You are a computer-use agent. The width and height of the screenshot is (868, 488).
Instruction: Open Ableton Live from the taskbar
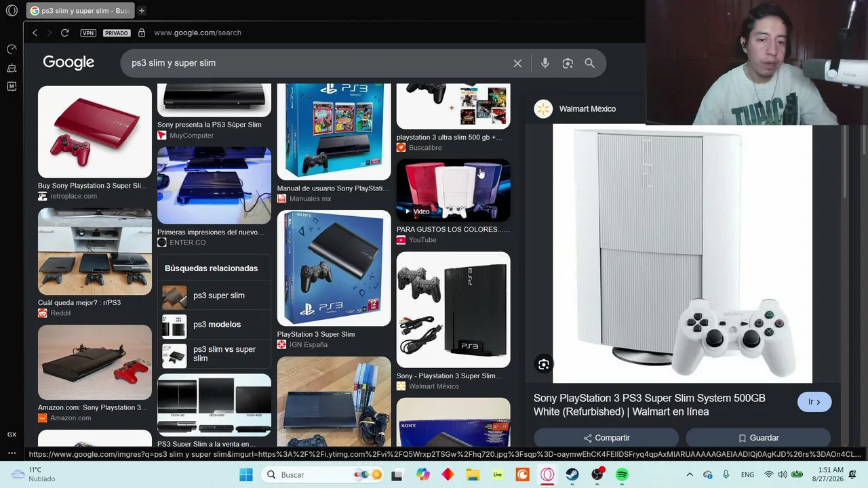point(498,474)
